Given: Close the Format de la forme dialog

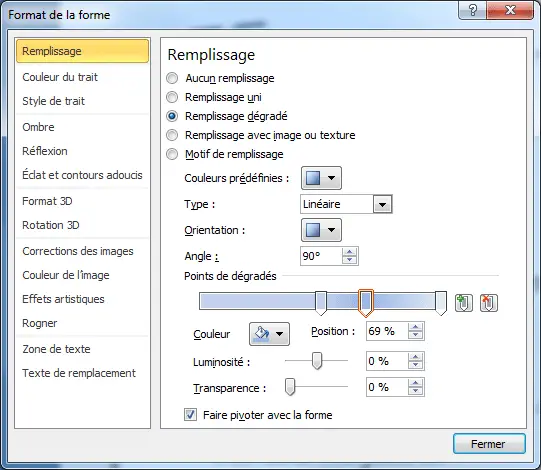Looking at the screenshot, I should pos(510,10).
